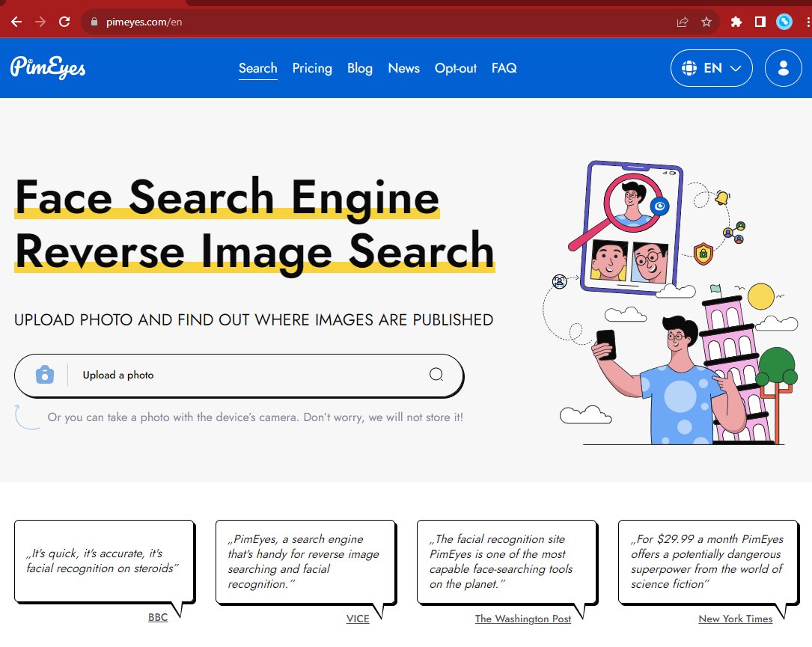Open the browser three-dot menu
The image size is (812, 647).
(x=808, y=22)
